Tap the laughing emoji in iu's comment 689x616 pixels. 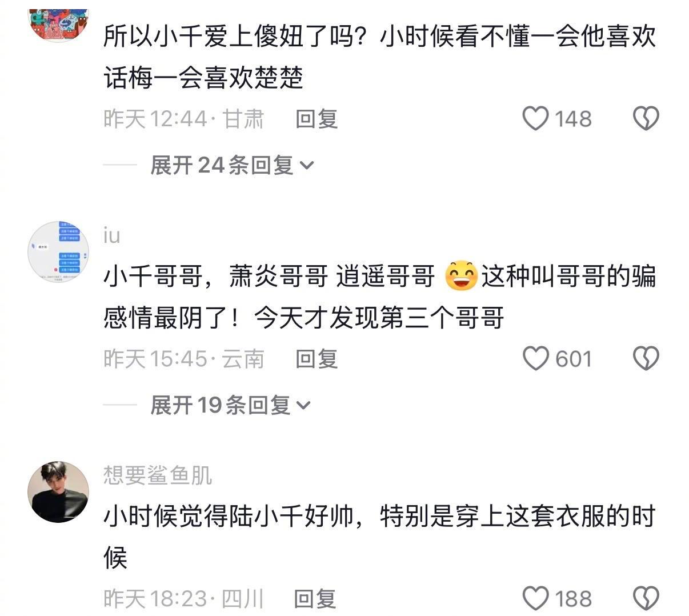tap(461, 276)
